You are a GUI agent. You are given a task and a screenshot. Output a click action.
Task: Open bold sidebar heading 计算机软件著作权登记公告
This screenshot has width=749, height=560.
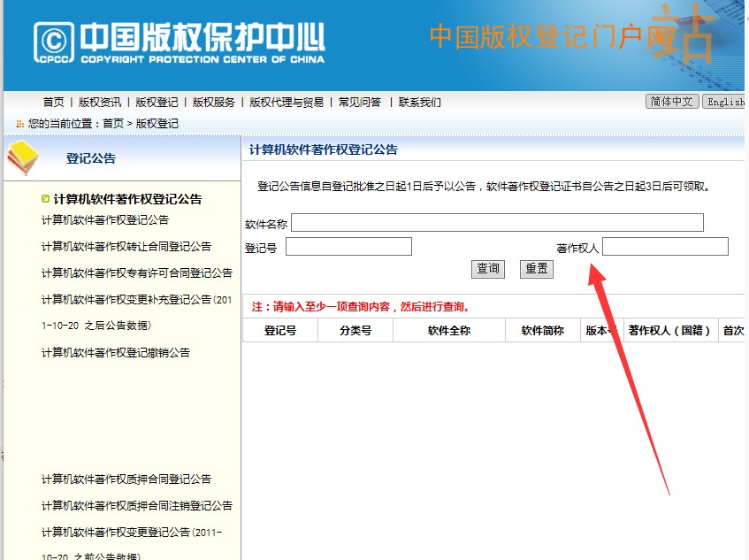coord(127,199)
